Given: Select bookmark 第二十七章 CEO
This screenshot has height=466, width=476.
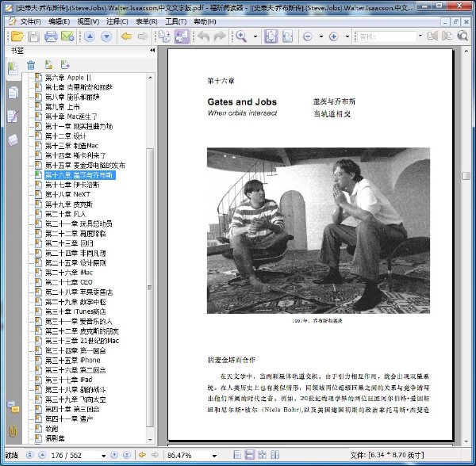Looking at the screenshot, I should coord(69,282).
